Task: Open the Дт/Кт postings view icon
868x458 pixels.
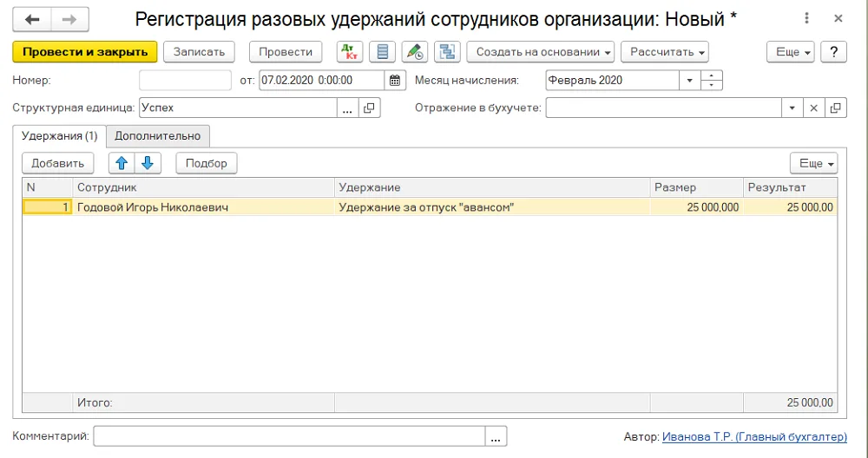Action: pos(350,52)
